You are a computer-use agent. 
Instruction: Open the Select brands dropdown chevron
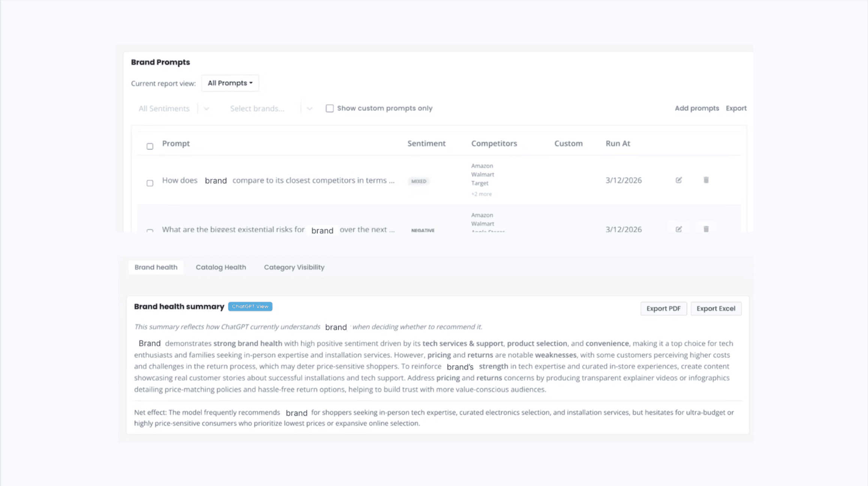click(x=310, y=109)
